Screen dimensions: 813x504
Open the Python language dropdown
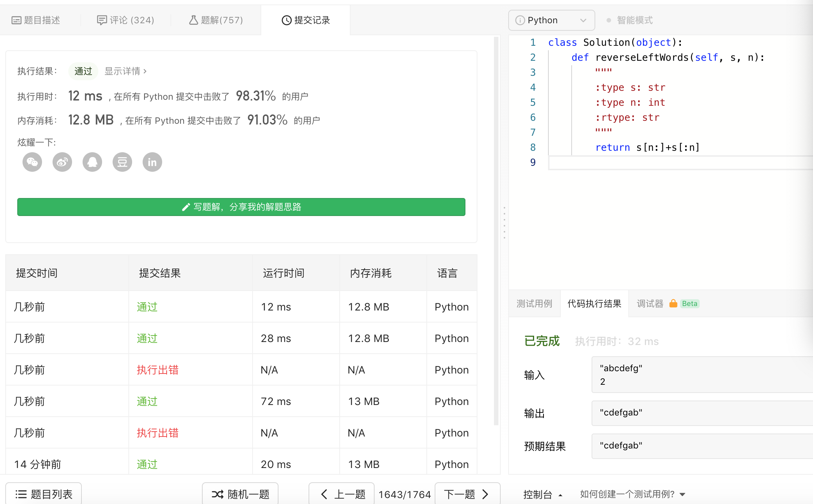click(x=551, y=20)
